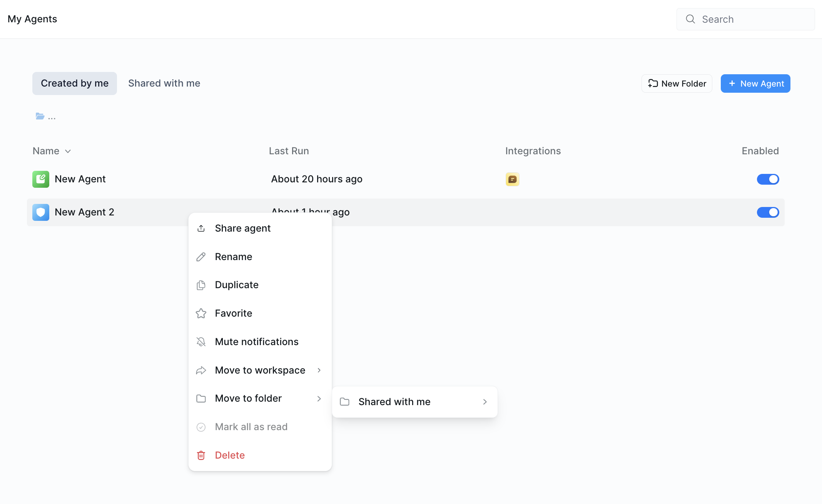Viewport: 822px width, 504px height.
Task: Click the New Agent button
Action: click(x=755, y=83)
